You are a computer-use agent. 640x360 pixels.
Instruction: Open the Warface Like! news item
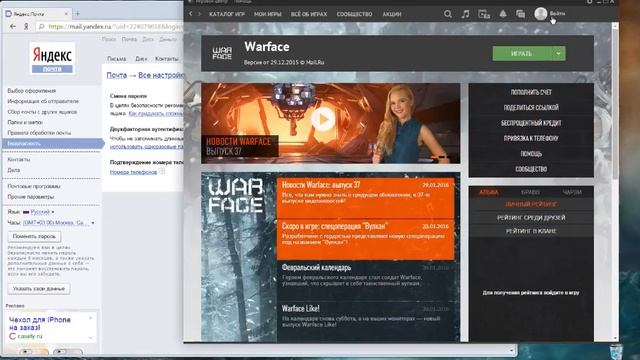point(365,320)
